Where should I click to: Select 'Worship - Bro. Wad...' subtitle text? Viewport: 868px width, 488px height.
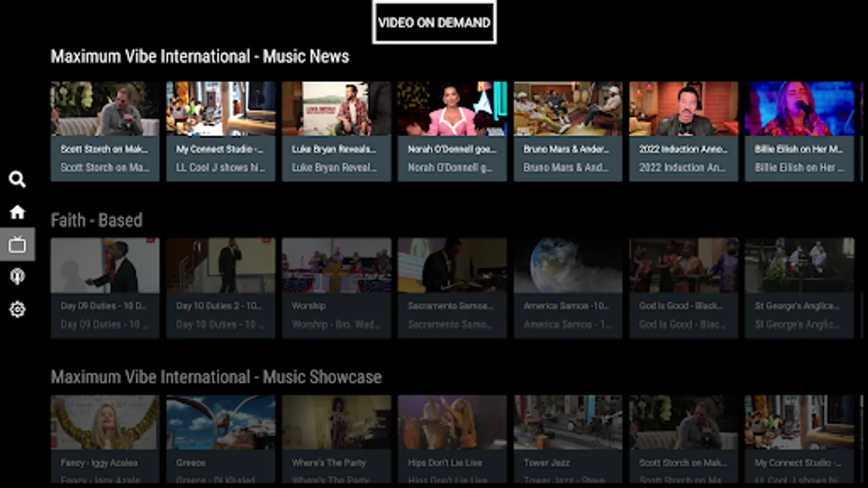pyautogui.click(x=336, y=324)
